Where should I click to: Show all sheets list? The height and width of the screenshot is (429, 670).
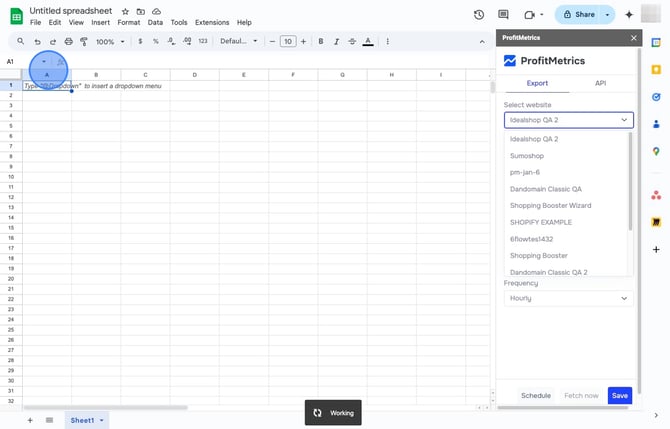[x=50, y=420]
